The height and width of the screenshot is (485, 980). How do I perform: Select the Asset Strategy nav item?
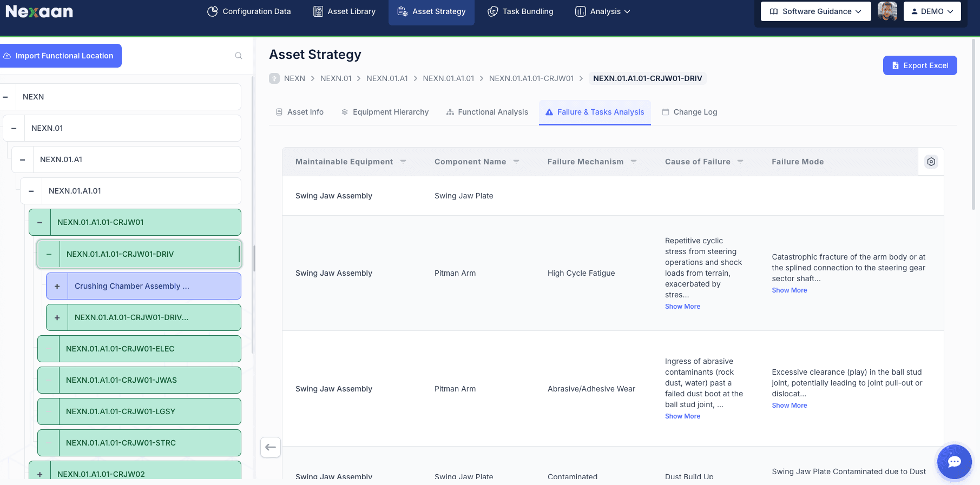tap(431, 11)
